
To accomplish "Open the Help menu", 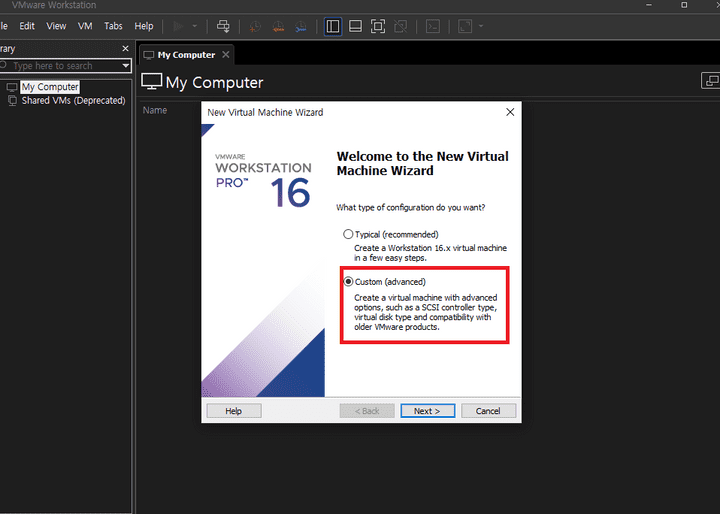I will (x=144, y=26).
